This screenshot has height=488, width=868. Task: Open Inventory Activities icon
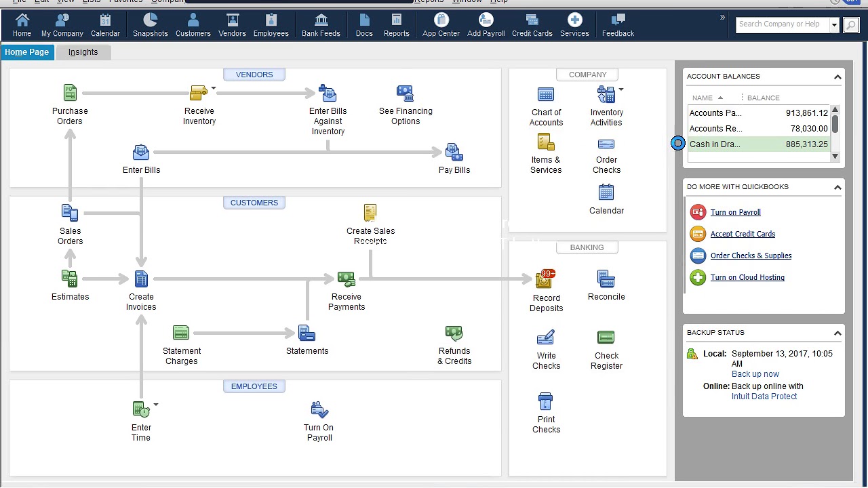(606, 94)
